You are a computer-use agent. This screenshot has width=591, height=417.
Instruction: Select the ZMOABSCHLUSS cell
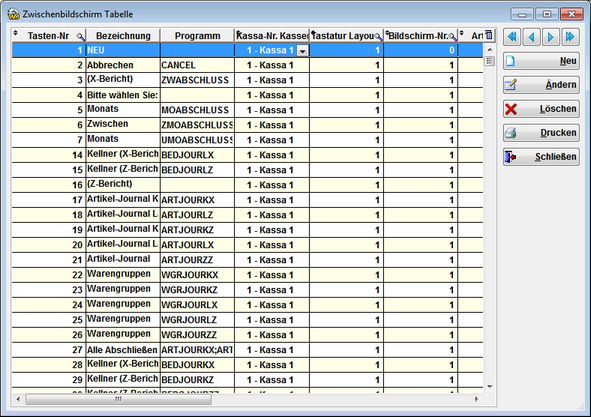197,125
